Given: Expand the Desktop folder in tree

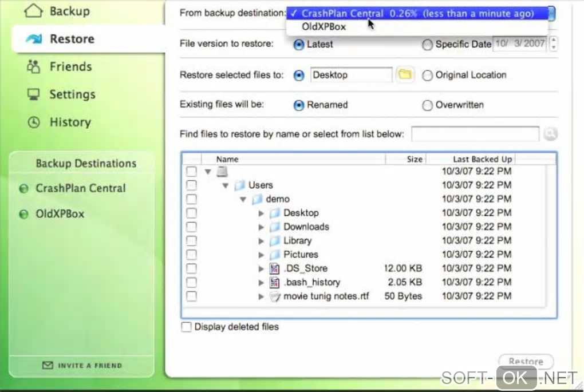Looking at the screenshot, I should [261, 213].
